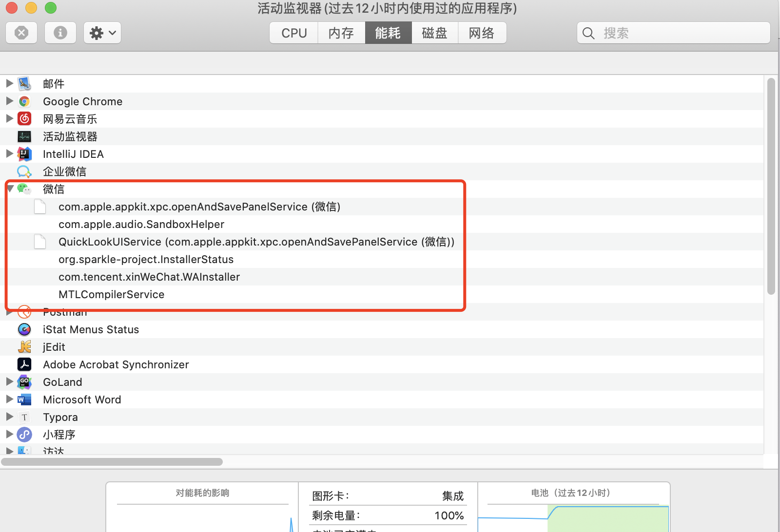780x532 pixels.
Task: Select the GoLand row
Action: (x=382, y=382)
